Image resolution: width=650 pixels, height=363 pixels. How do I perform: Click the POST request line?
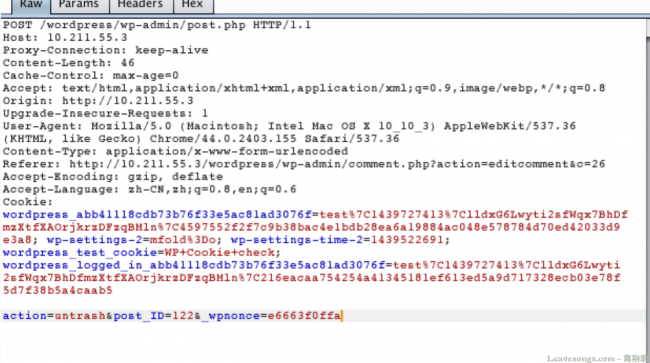click(157, 25)
